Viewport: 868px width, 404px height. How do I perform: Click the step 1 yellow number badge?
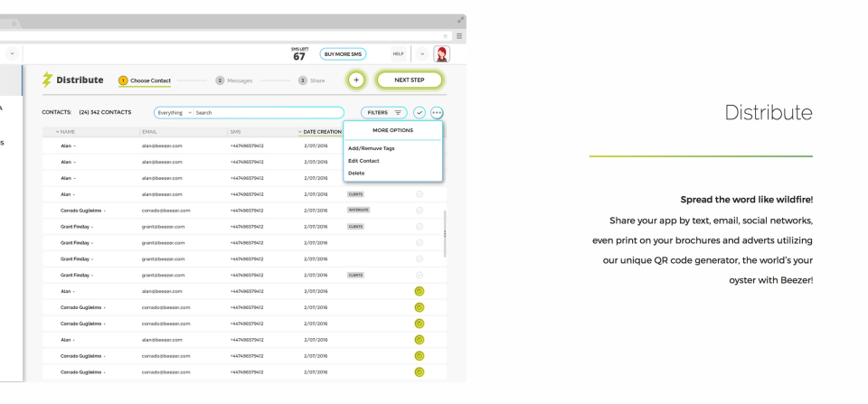123,80
